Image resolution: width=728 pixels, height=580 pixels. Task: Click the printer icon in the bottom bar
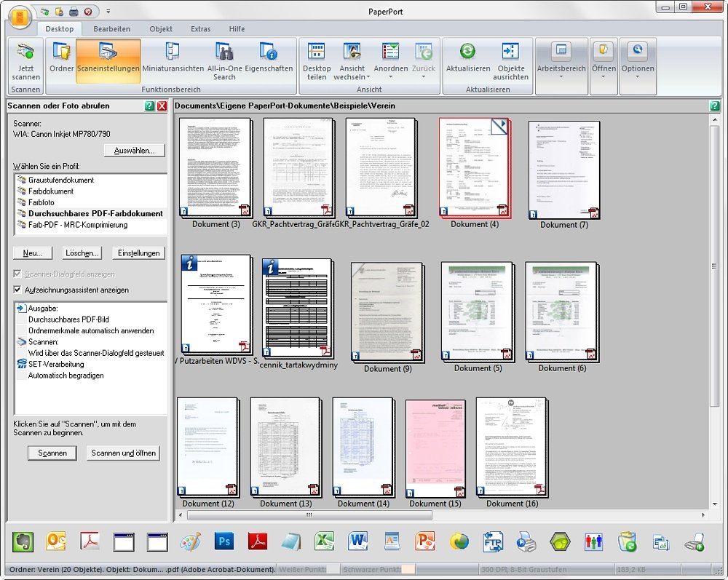pyautogui.click(x=526, y=541)
